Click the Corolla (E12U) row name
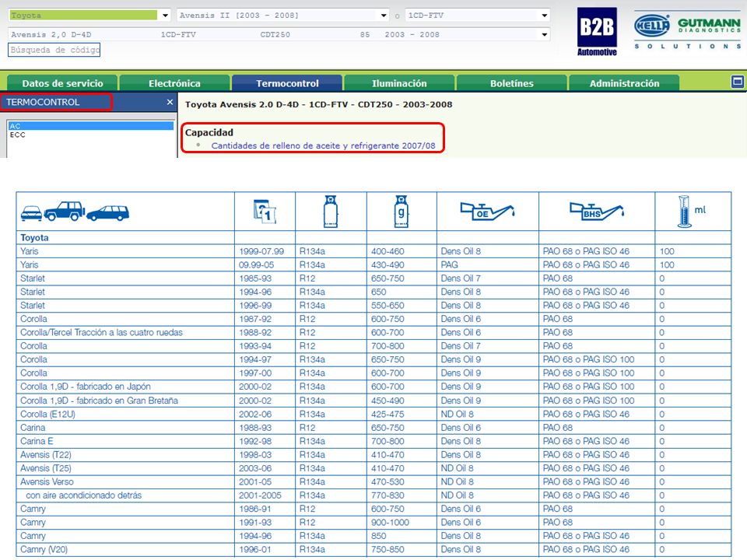The image size is (747, 560). (x=47, y=415)
